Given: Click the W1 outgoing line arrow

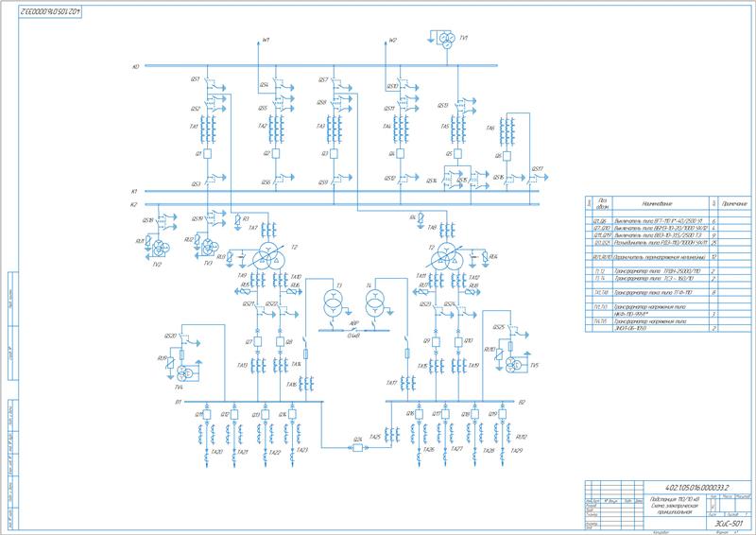Looking at the screenshot, I should point(258,43).
